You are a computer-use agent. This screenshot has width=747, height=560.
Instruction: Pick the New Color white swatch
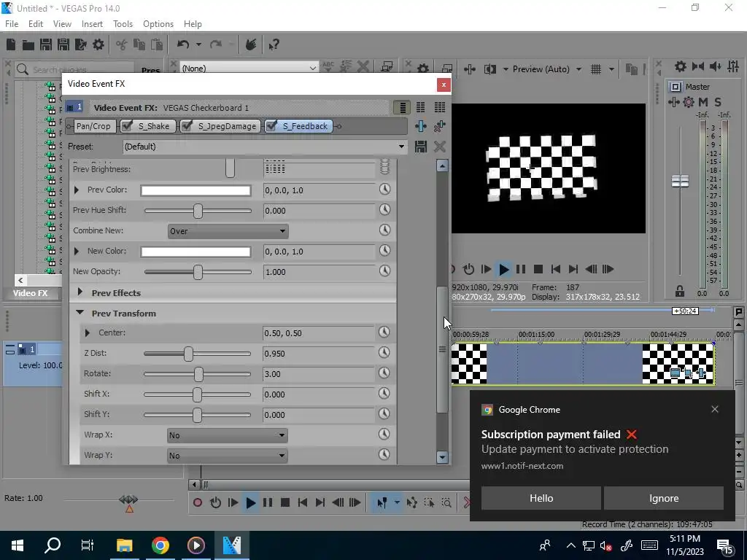click(196, 252)
